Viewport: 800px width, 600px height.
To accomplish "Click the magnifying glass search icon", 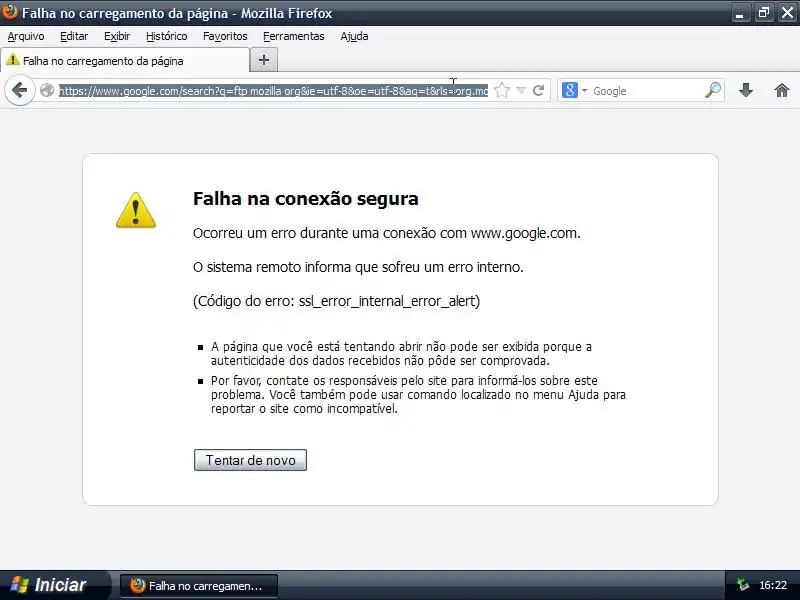I will 713,90.
